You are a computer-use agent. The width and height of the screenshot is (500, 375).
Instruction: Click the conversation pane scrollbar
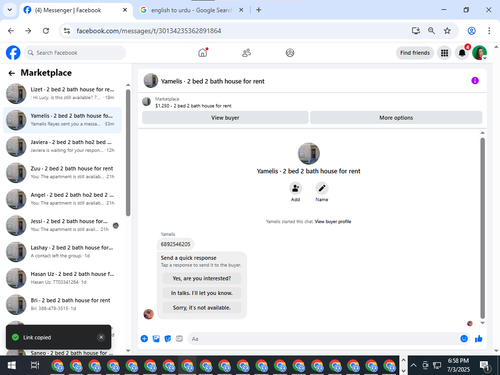482,228
